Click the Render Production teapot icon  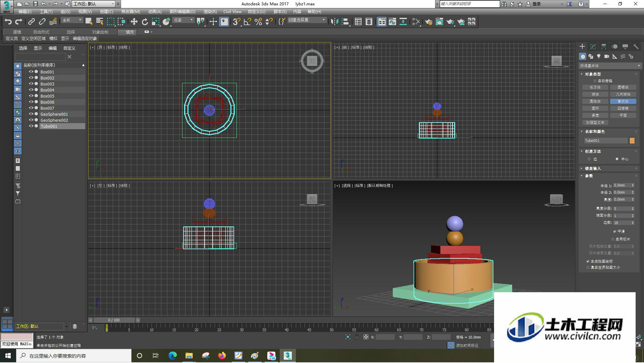point(450,22)
